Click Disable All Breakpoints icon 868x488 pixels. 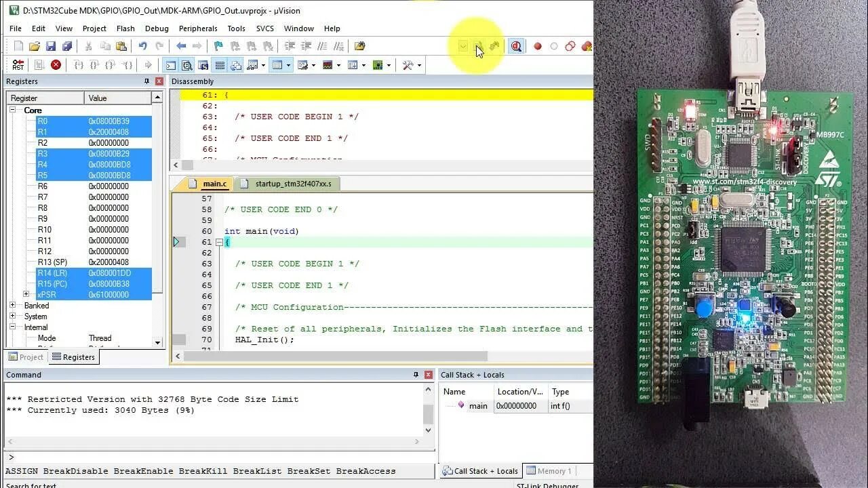click(570, 46)
